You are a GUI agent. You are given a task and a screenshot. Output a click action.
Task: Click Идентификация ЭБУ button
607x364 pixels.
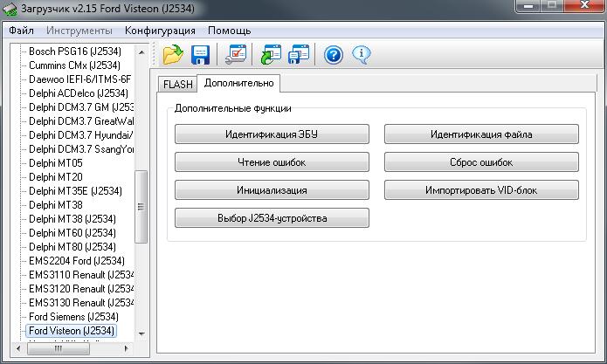coord(272,134)
